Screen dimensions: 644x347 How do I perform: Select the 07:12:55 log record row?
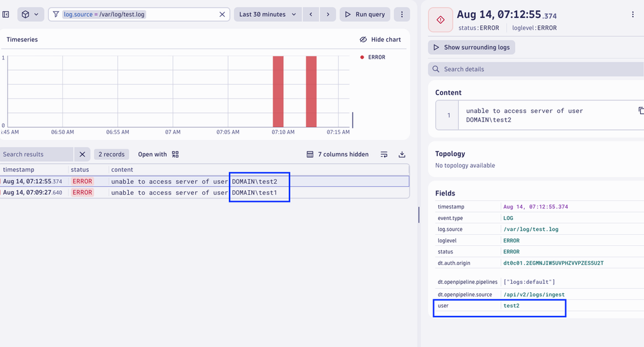(204, 181)
